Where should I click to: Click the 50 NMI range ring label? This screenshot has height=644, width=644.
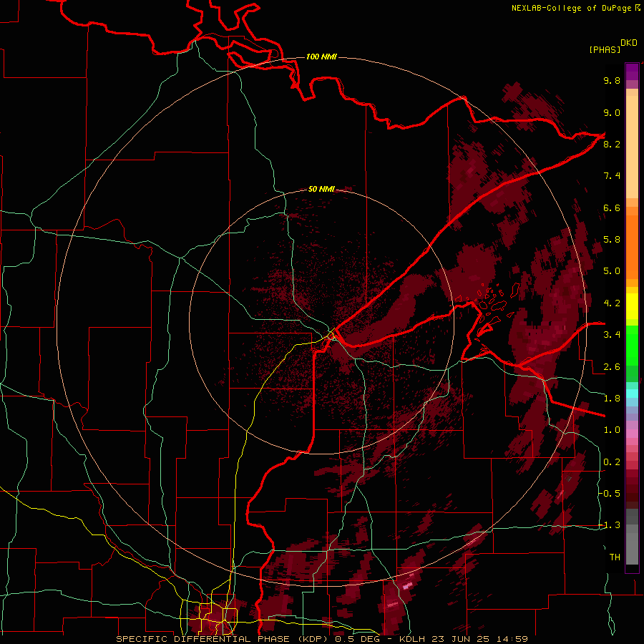point(321,189)
